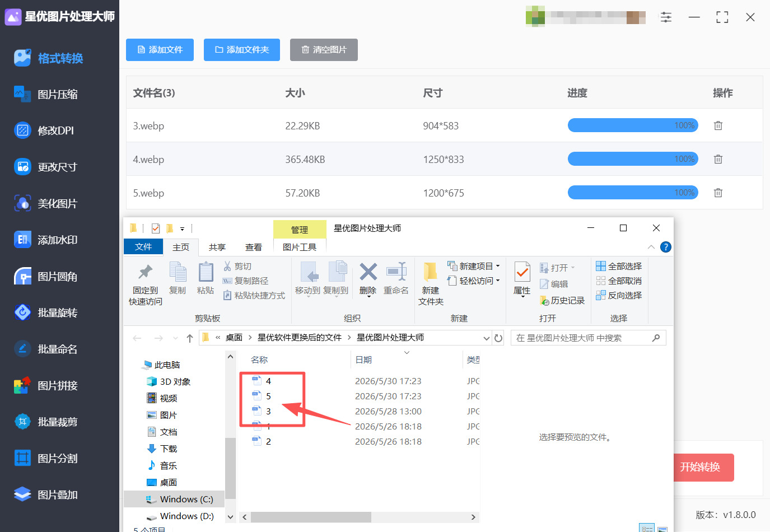Screen dimensions: 770x532
Task: Click the 3.webp progress bar
Action: coord(633,125)
